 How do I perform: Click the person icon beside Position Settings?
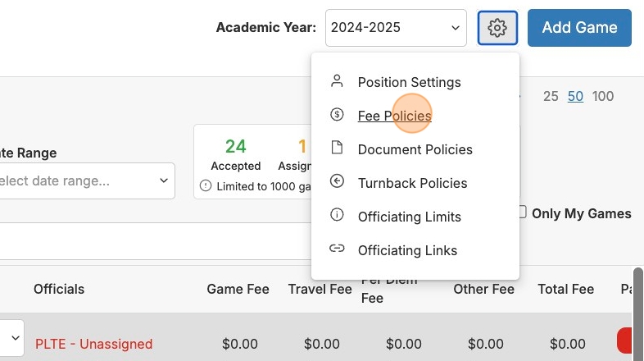pos(337,81)
